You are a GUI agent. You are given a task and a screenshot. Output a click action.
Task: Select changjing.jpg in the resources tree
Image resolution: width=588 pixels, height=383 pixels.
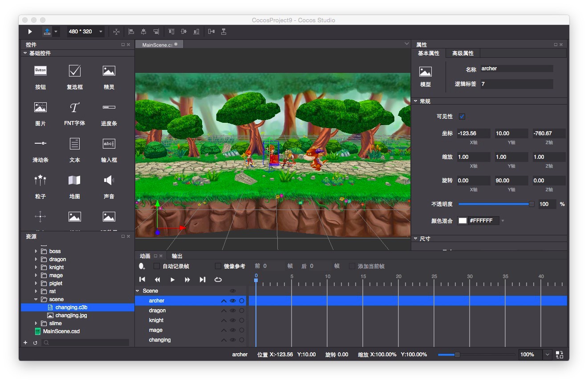tap(71, 315)
